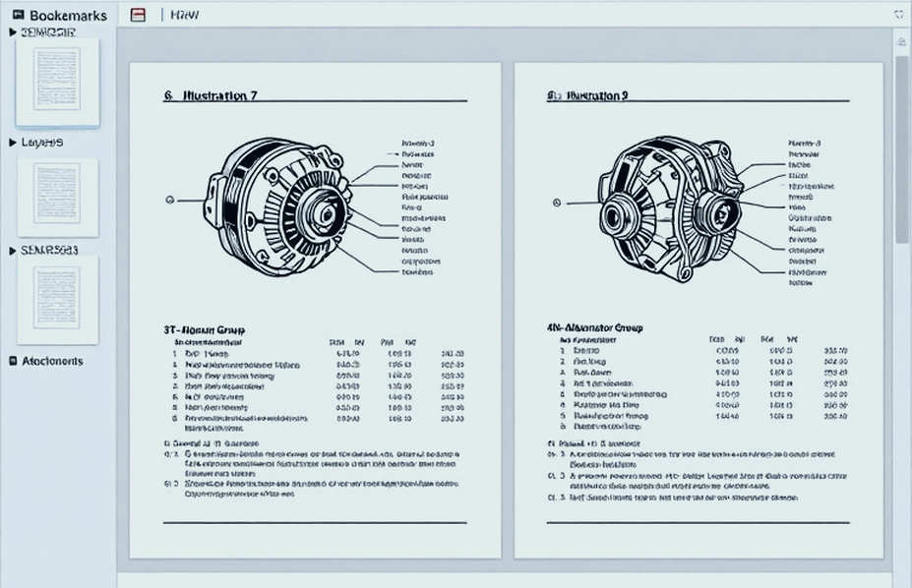Click the Illustration 9 heading on right page
This screenshot has height=588, width=912.
597,95
